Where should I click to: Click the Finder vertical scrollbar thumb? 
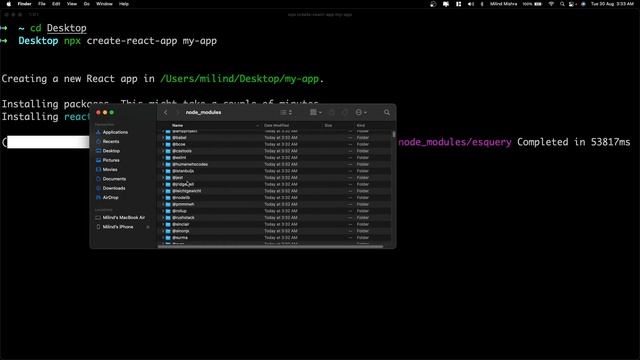point(393,134)
